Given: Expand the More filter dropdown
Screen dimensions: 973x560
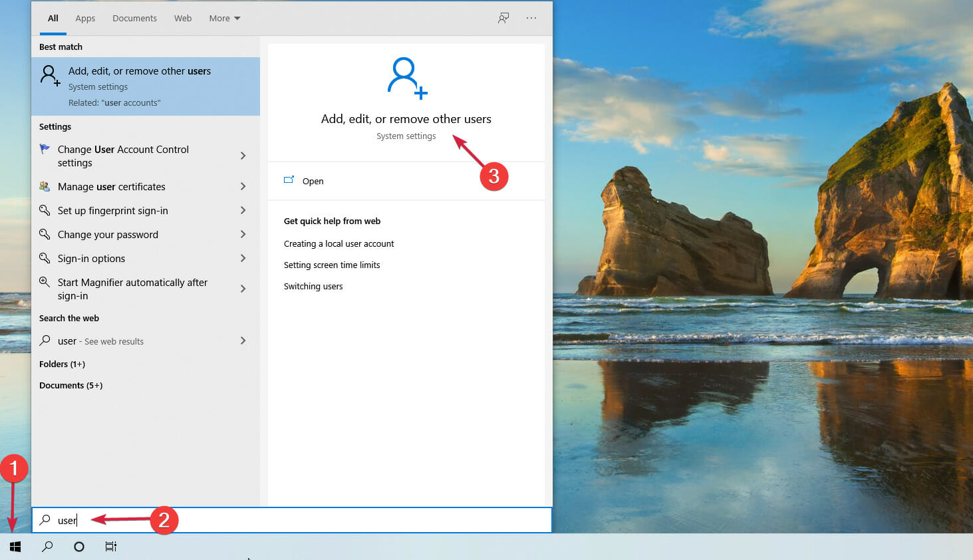Looking at the screenshot, I should [x=224, y=18].
